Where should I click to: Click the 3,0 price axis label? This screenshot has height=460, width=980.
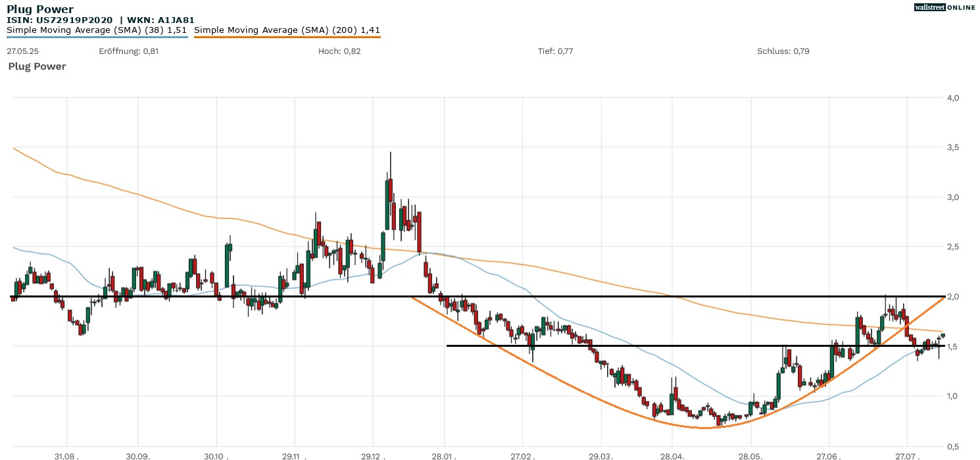(953, 197)
